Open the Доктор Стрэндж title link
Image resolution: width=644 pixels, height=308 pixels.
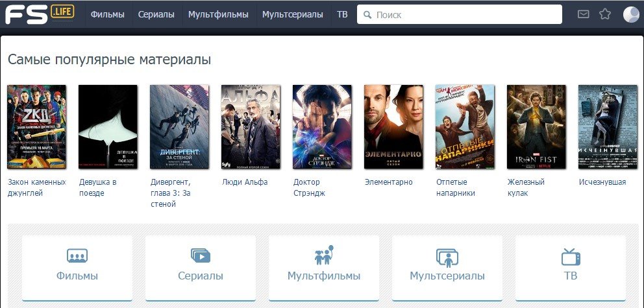309,187
